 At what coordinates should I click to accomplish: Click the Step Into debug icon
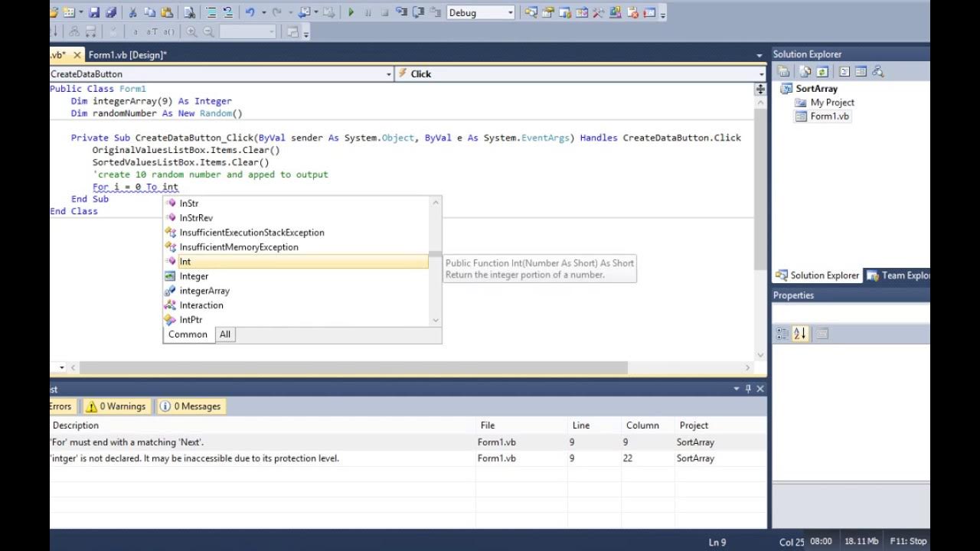pos(402,13)
